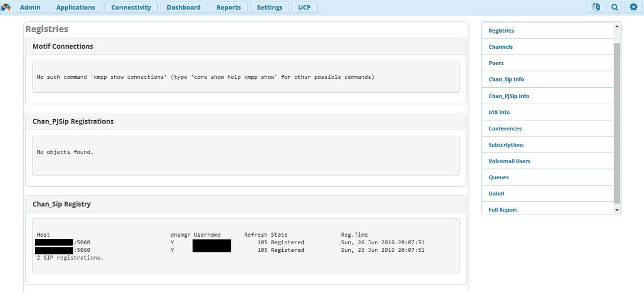Image resolution: width=644 pixels, height=292 pixels.
Task: Open Full Report link
Action: pyautogui.click(x=547, y=209)
